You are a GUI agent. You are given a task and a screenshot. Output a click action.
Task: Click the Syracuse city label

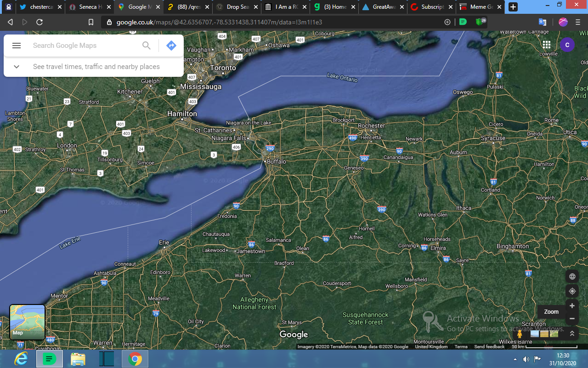[x=493, y=138]
